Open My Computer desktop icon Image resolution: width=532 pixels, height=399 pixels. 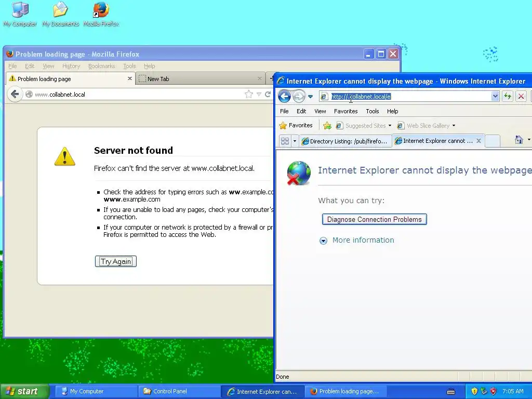[20, 14]
